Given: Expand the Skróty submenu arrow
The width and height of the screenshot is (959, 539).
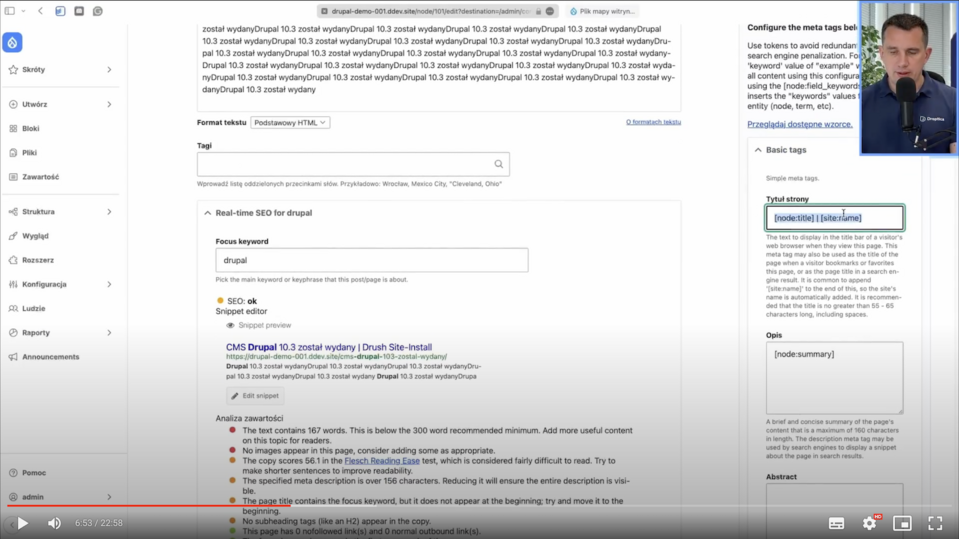Looking at the screenshot, I should [109, 70].
